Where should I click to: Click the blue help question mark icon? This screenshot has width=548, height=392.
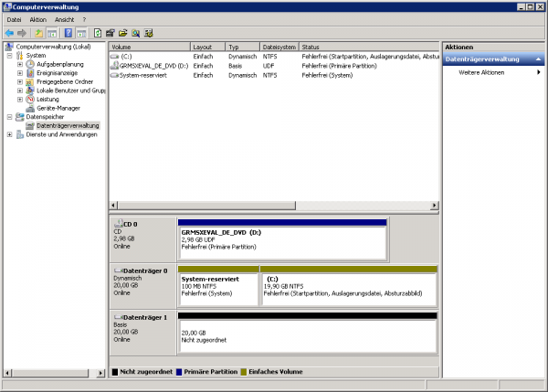68,33
